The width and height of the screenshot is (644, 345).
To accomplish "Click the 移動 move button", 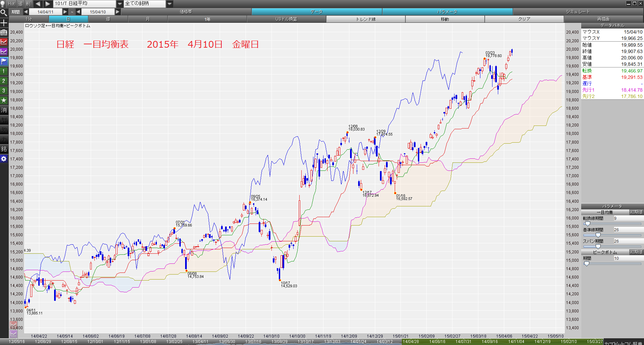I will click(x=445, y=19).
